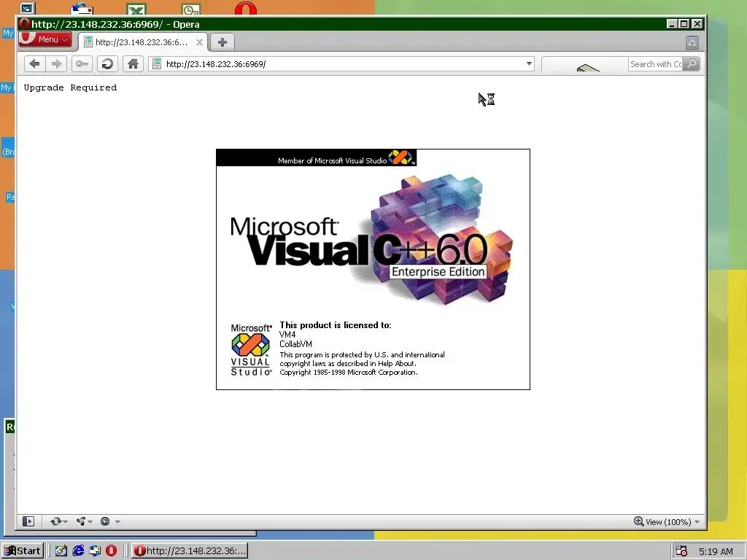Go back with the Back arrow
The image size is (747, 560).
click(34, 64)
